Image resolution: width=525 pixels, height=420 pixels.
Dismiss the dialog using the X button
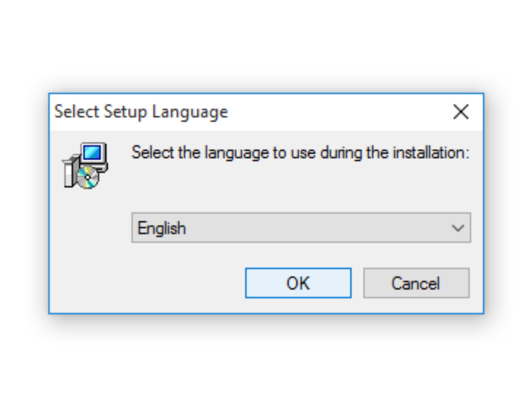point(460,112)
